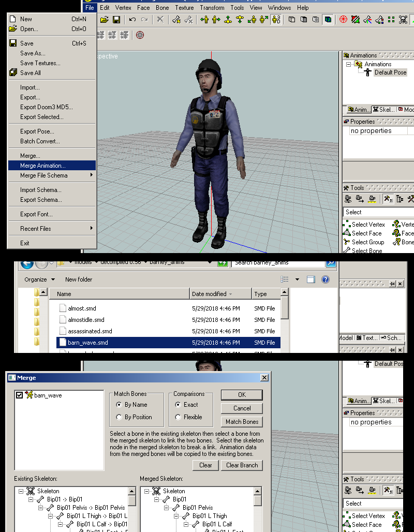The height and width of the screenshot is (532, 414).
Task: Choose the Select Bone tool
Action: [363, 250]
